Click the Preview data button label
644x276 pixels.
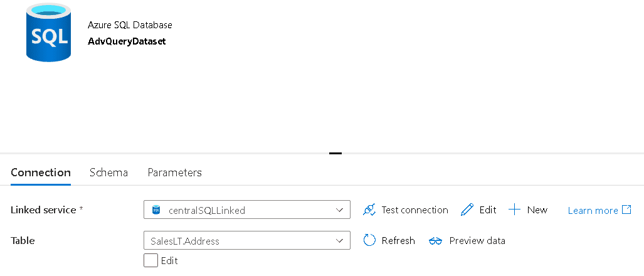pos(477,240)
